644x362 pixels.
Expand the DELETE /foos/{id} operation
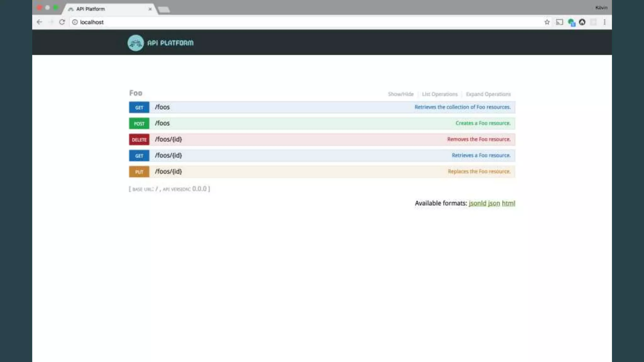[x=168, y=139]
